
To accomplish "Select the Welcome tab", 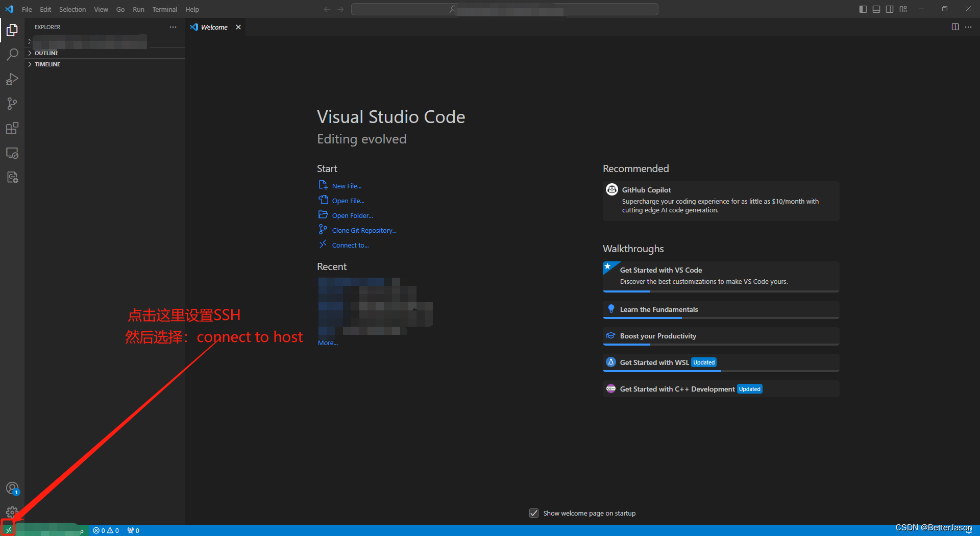I will 214,27.
